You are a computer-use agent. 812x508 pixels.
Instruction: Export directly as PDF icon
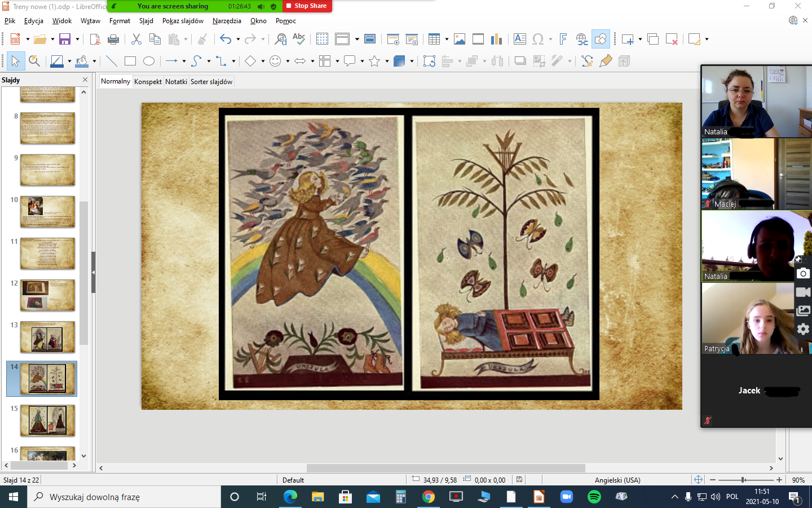95,39
